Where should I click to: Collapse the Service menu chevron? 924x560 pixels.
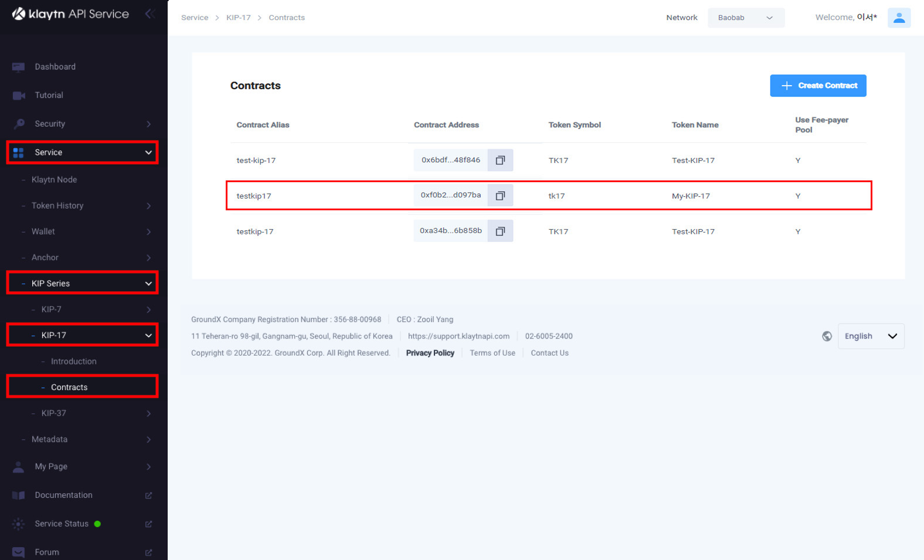pos(148,152)
